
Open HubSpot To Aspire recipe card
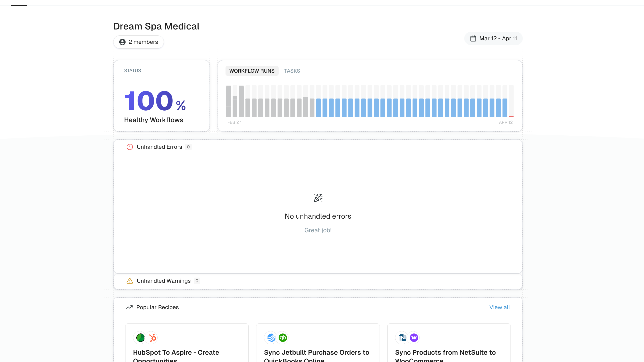(x=187, y=343)
